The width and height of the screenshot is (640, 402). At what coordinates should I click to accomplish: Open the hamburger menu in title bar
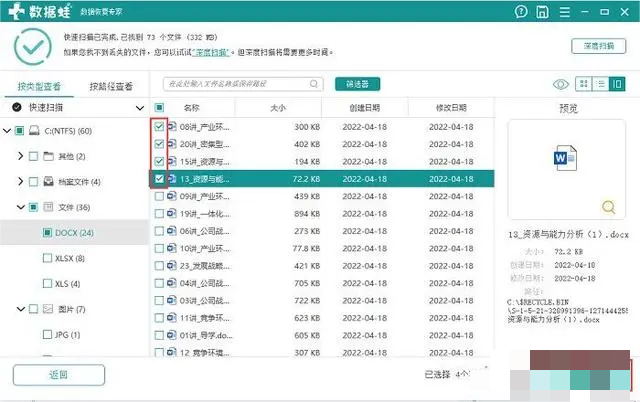point(564,12)
